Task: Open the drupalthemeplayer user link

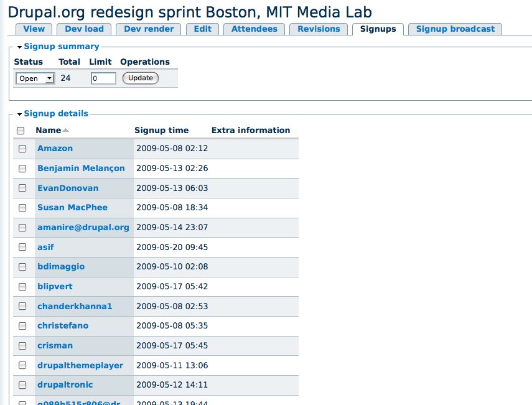Action: point(80,366)
